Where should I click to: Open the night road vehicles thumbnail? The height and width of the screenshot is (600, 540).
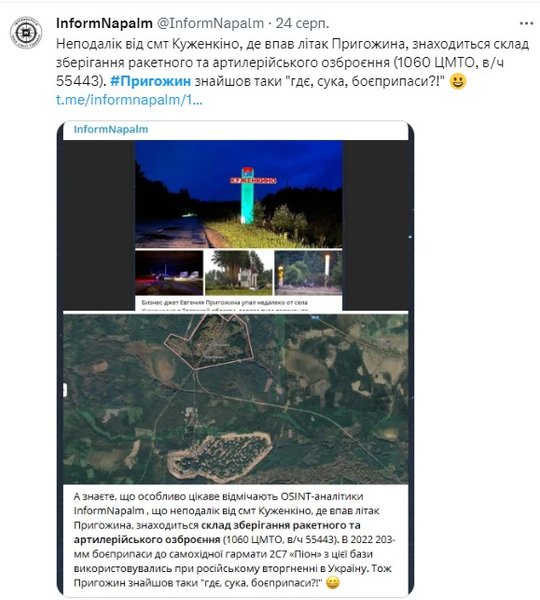click(169, 272)
